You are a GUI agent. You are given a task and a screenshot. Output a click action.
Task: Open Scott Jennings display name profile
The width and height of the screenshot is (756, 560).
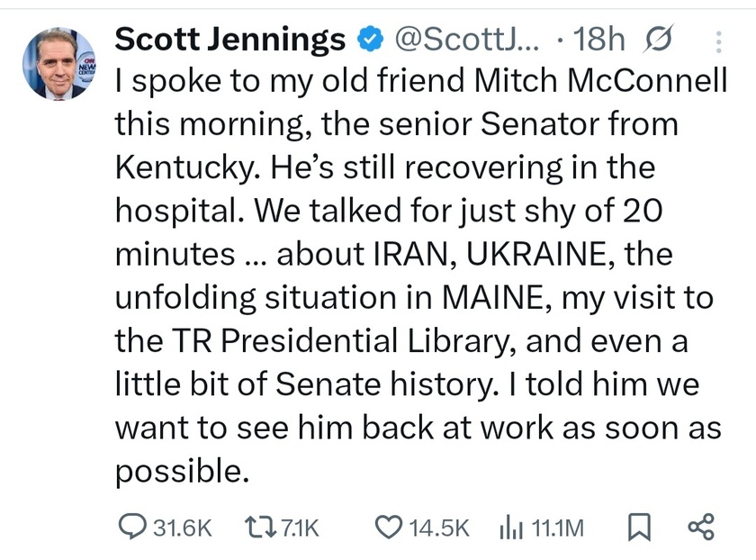(230, 40)
